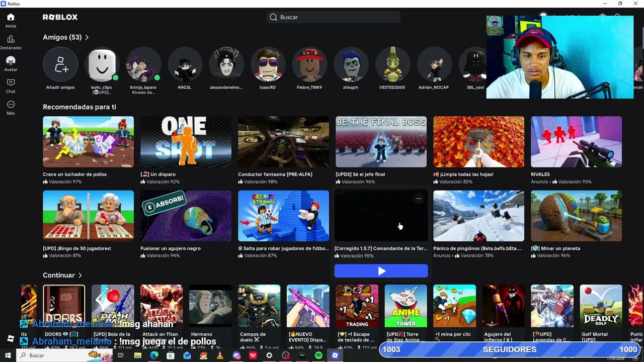The height and width of the screenshot is (362, 644).
Task: Click the ROBLOX logo
Action: [x=60, y=17]
